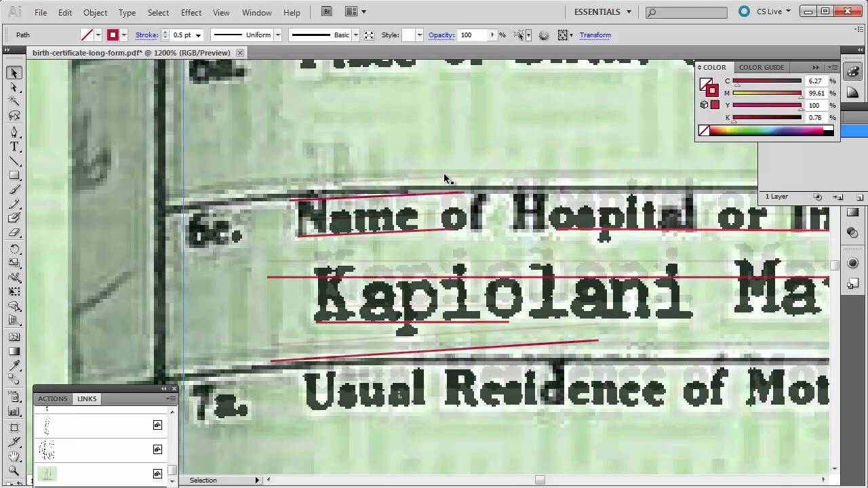Click the Cyan slider in Color panel

[767, 82]
